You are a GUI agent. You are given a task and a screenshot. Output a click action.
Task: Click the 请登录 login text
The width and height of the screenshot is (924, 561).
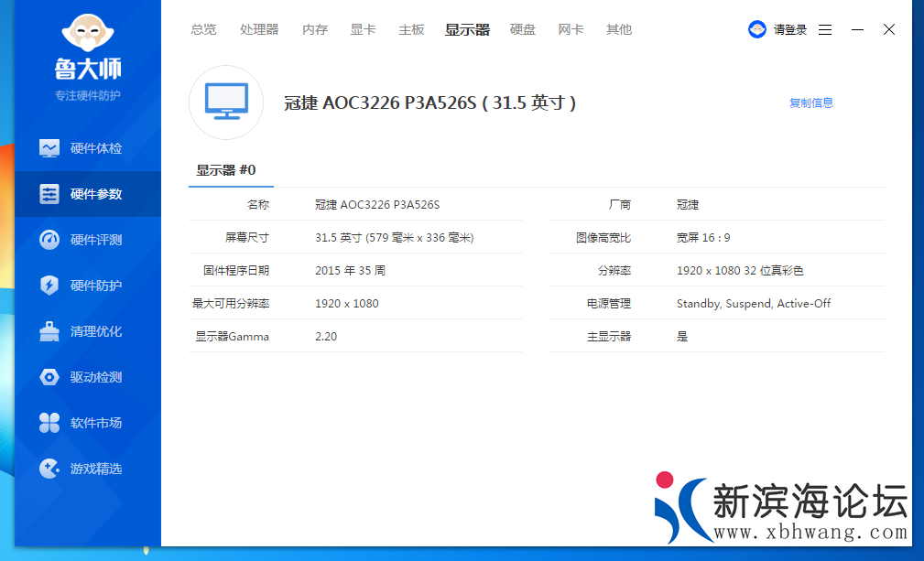[x=790, y=29]
